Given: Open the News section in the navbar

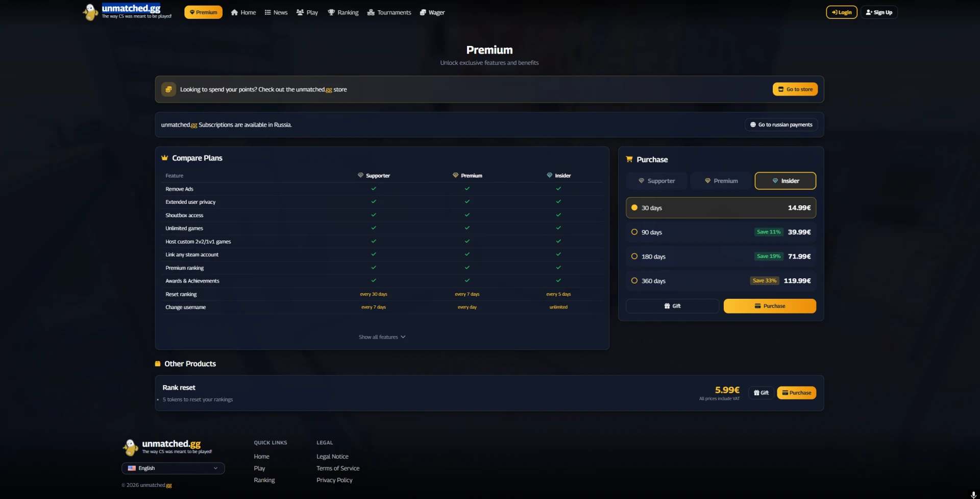Looking at the screenshot, I should [x=276, y=12].
